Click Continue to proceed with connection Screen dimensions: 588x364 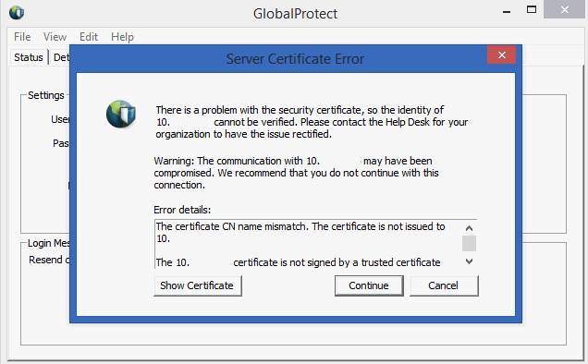click(369, 285)
